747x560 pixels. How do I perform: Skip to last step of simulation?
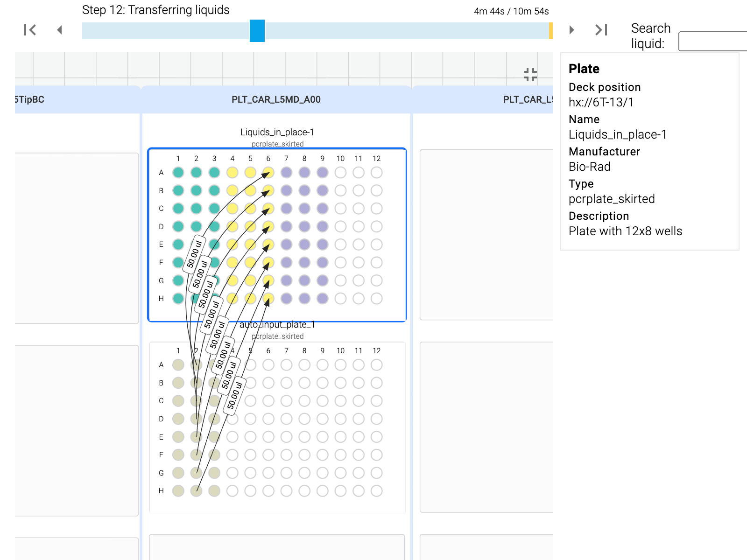(601, 30)
